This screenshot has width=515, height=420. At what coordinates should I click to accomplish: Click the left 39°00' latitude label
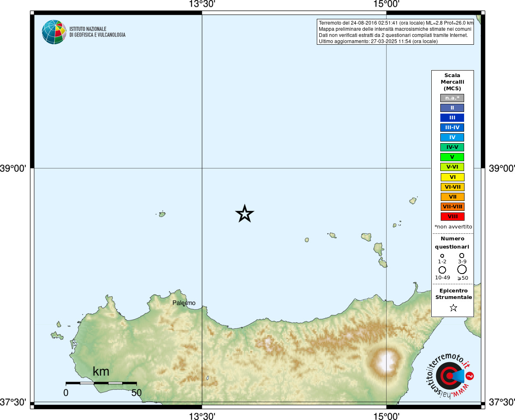pos(13,169)
